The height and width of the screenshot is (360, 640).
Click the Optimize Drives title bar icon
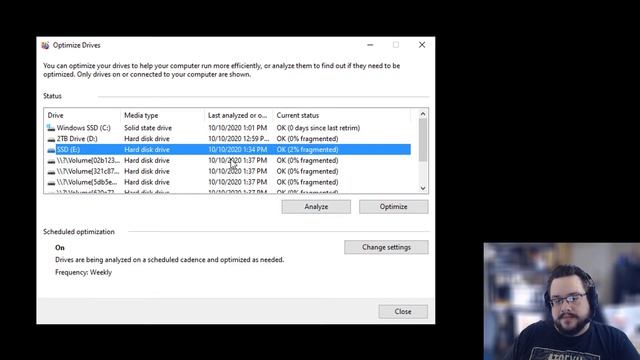(45, 45)
